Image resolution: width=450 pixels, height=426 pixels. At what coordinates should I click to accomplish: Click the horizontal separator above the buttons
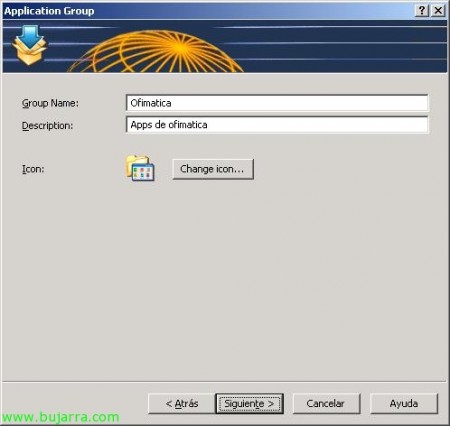[x=224, y=381]
